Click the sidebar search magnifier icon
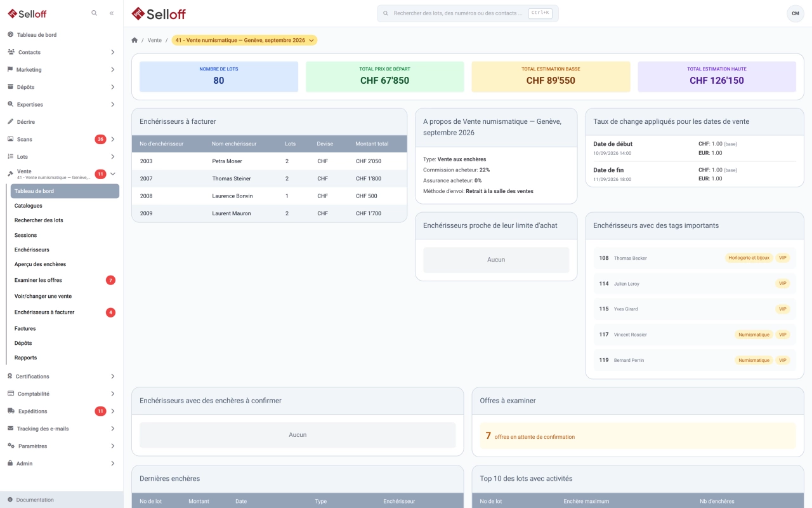Screen dimensions: 812x508 [95, 13]
